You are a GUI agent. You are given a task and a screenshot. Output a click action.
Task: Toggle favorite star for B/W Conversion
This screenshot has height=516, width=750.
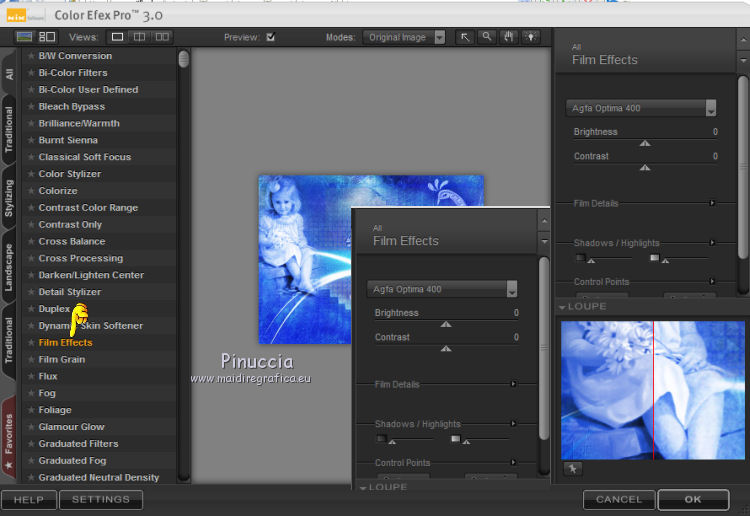31,56
